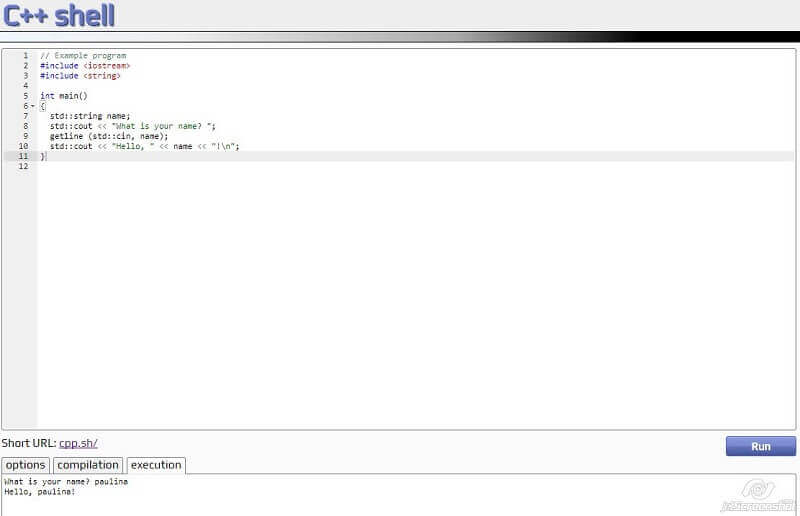Screen dimensions: 800x516
Task: Click the 'int main()' line
Action: coord(64,96)
